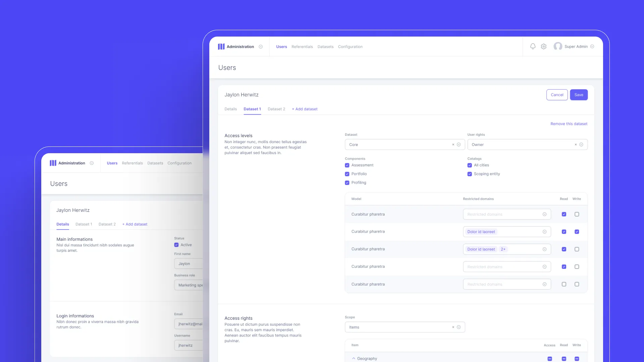Click the Username input field jherwitz
Image resolution: width=644 pixels, height=362 pixels.
pyautogui.click(x=189, y=345)
